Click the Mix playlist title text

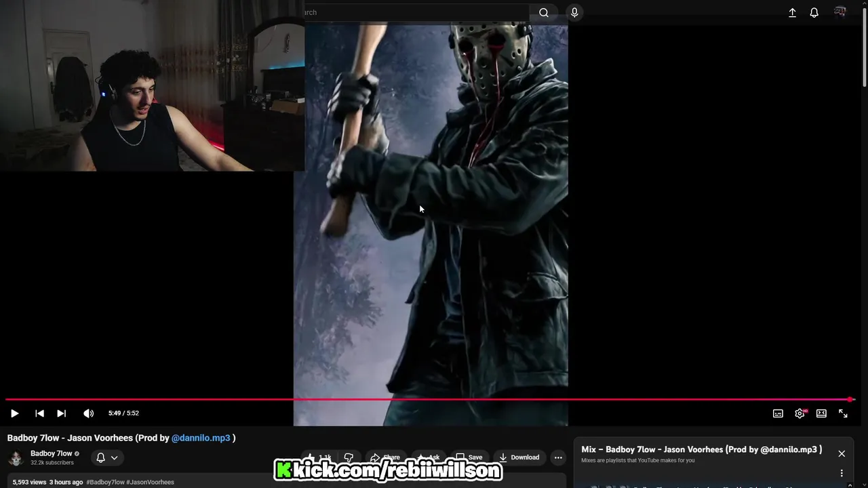coord(702,449)
